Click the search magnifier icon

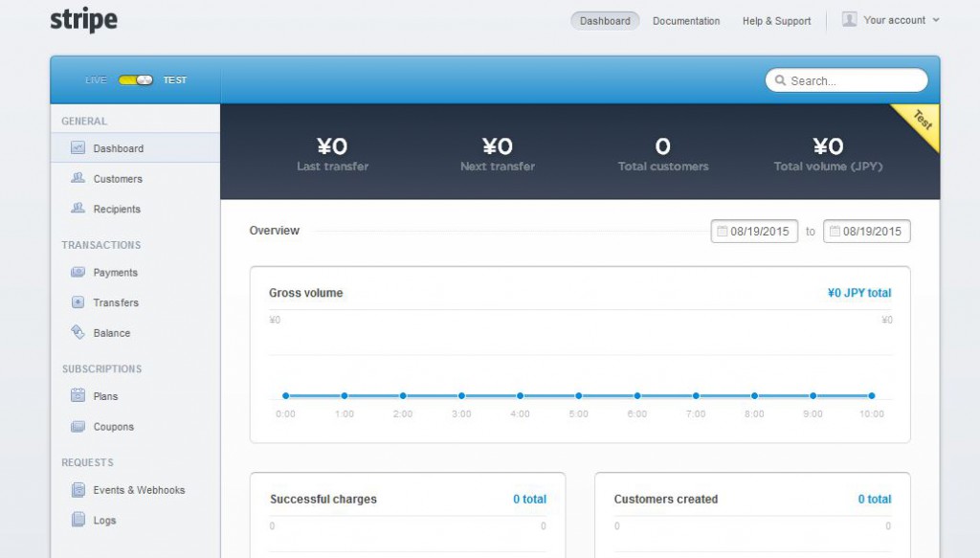click(x=780, y=80)
